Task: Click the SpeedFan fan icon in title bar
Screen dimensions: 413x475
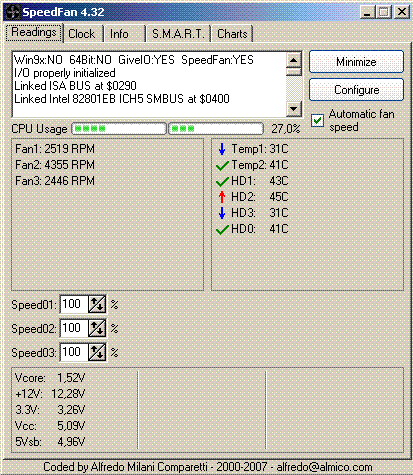Action: 12,12
